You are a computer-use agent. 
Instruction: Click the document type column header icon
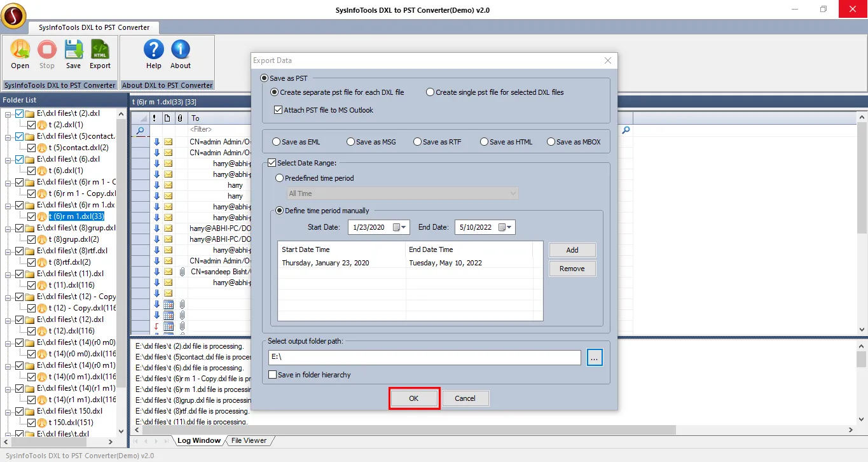pyautogui.click(x=167, y=118)
